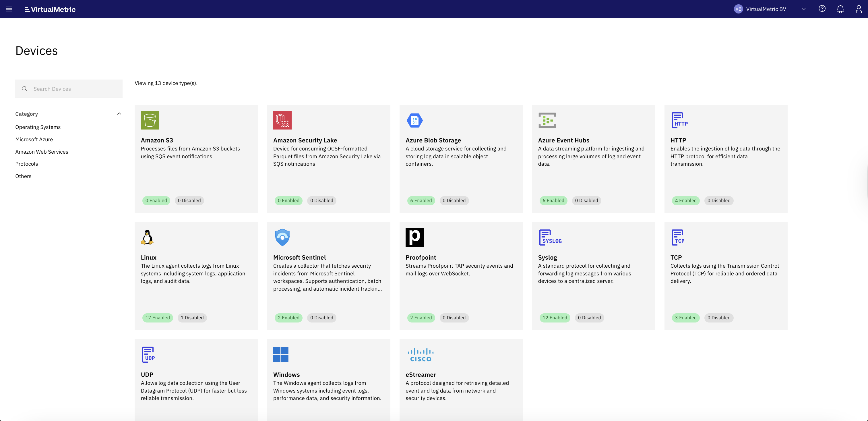Click the 17 Enabled badge on Linux
Viewport: 868px width, 421px height.
tap(157, 318)
